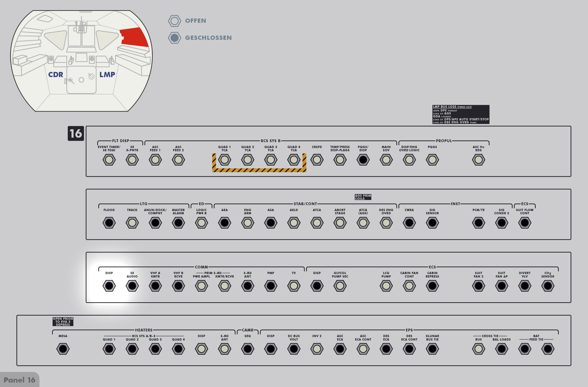Click the TV breaker in COMM row
The width and height of the screenshot is (588, 387).
point(294,286)
